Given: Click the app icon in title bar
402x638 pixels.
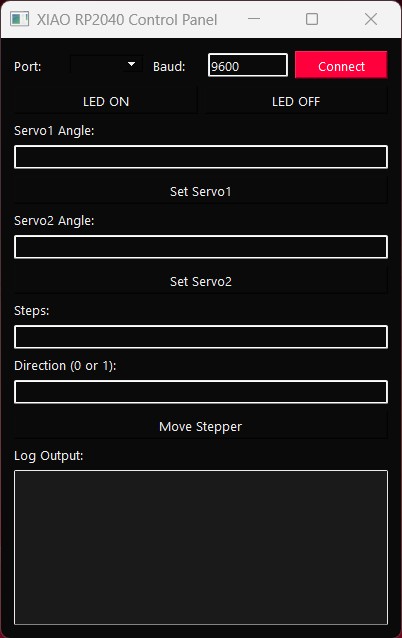Looking at the screenshot, I should 19,19.
